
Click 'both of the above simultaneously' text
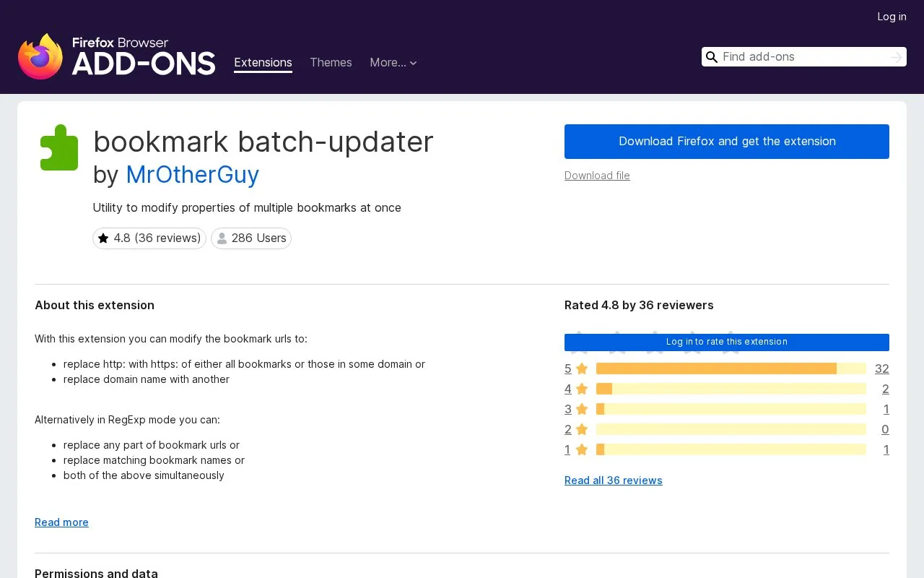pyautogui.click(x=144, y=475)
